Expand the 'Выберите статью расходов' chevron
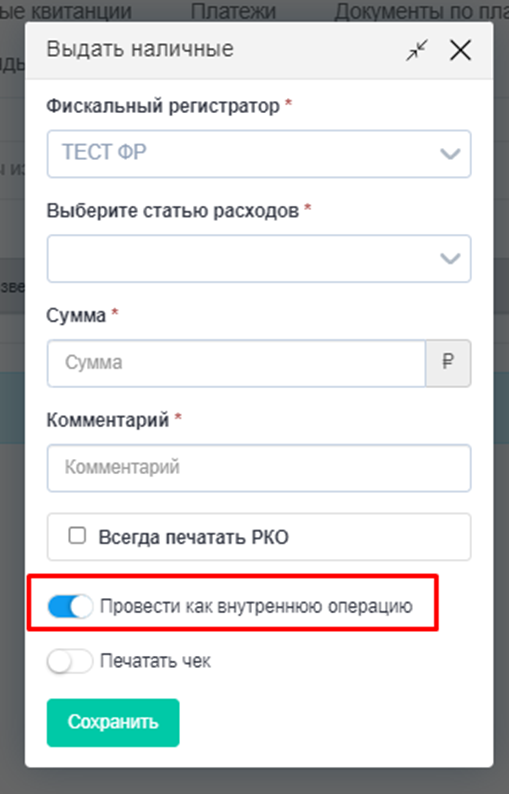Viewport: 509px width, 794px height. coord(450,258)
